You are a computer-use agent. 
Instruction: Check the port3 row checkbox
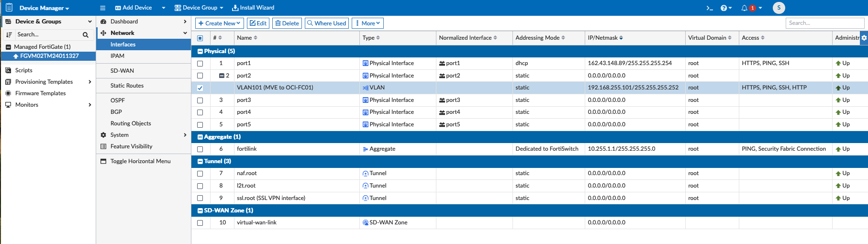tap(200, 100)
